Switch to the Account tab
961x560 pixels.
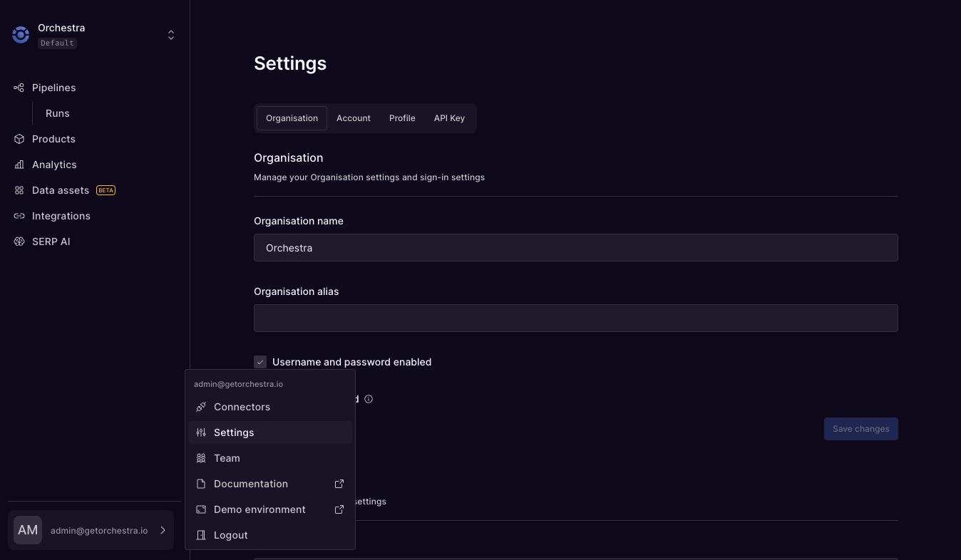pos(354,118)
